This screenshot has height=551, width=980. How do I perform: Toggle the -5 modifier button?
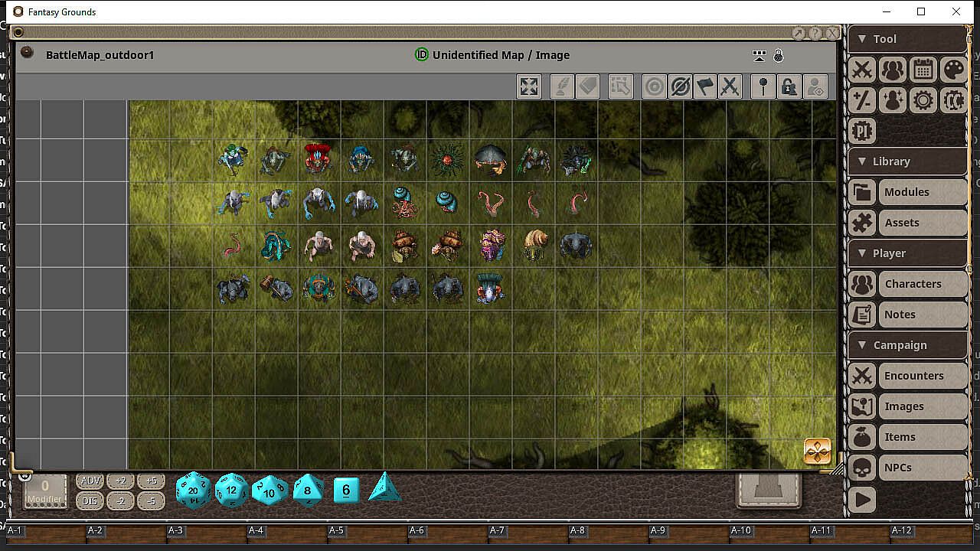[x=151, y=501]
